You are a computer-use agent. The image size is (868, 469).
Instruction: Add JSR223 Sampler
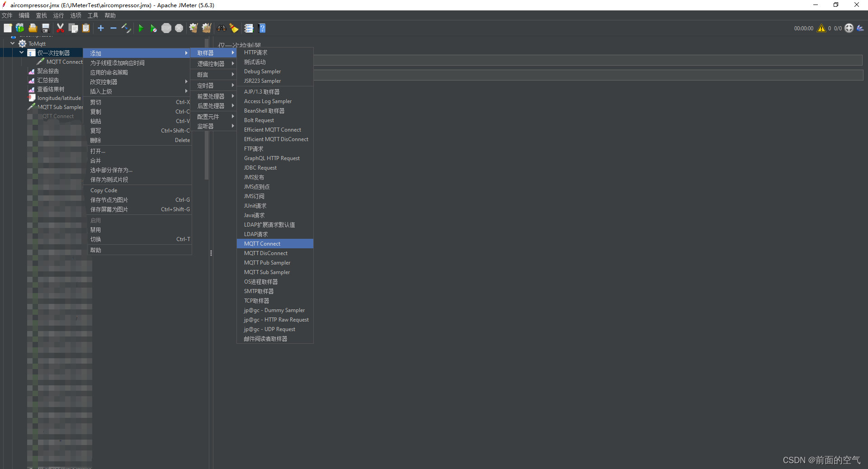[x=275, y=81]
